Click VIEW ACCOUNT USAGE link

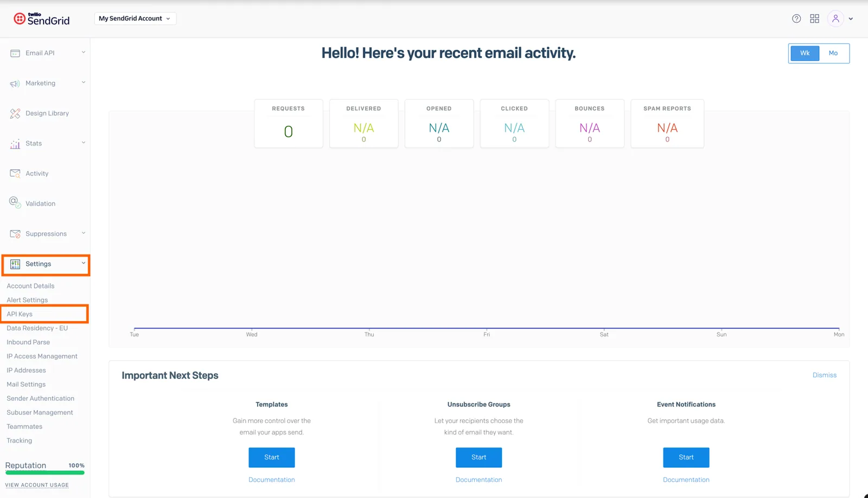[x=37, y=485]
